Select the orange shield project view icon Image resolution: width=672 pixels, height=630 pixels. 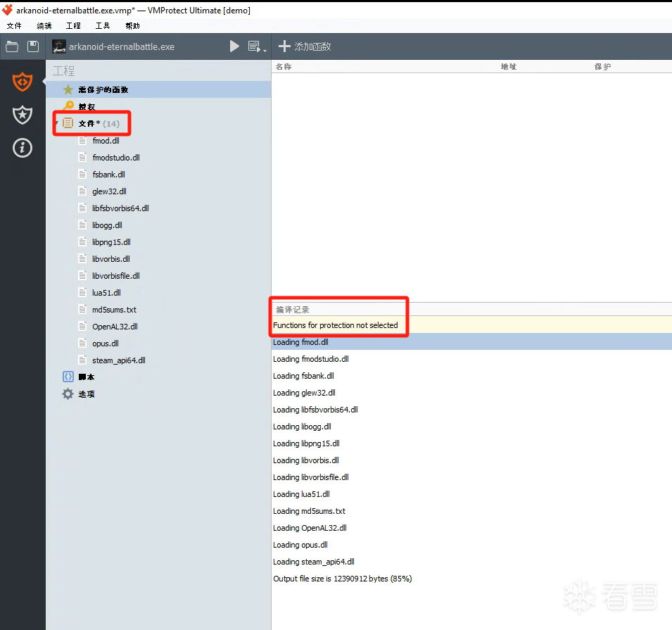(23, 82)
